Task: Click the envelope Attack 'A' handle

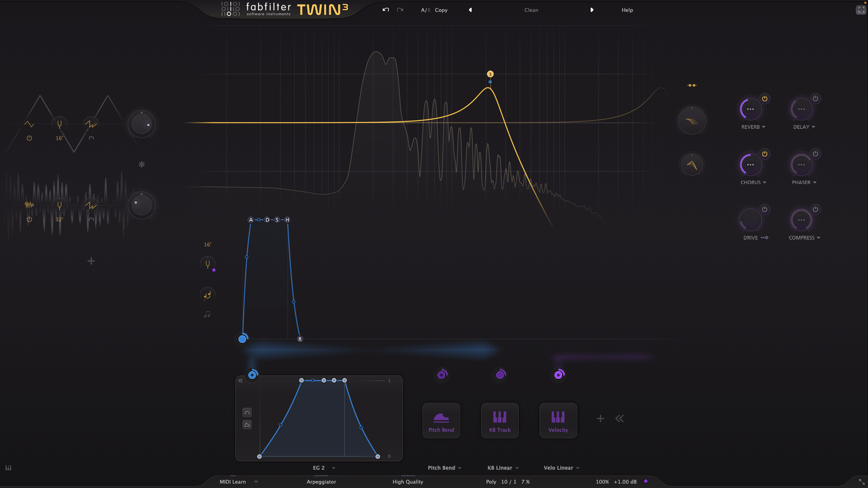Action: pos(251,220)
